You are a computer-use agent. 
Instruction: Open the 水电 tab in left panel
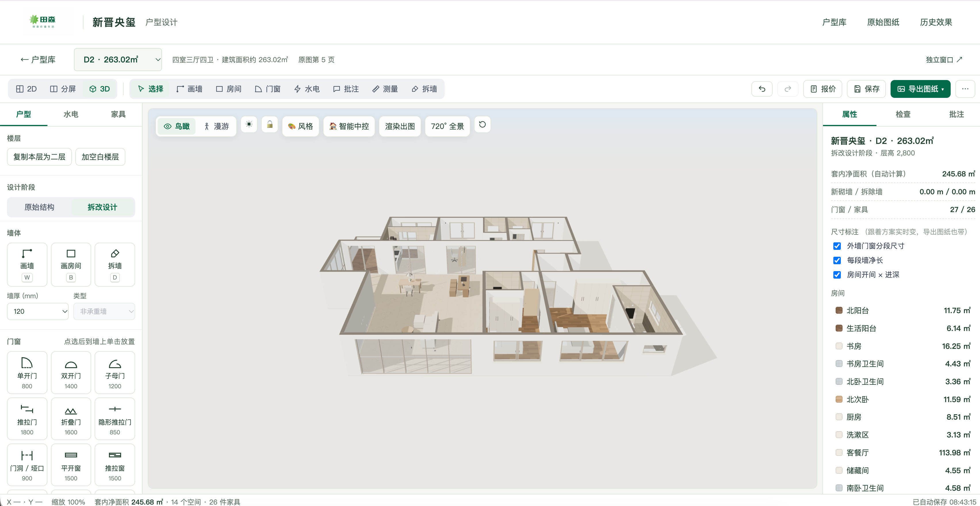click(71, 114)
